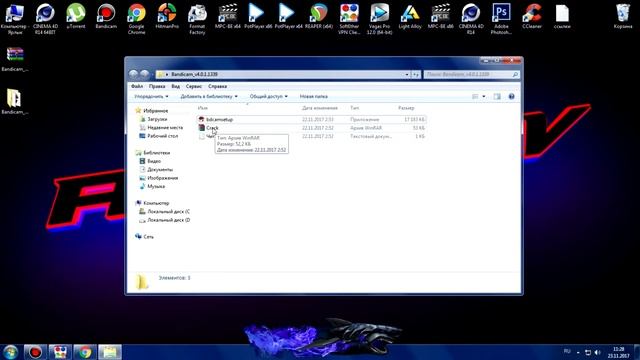Open Google Chrome desktop shortcut

[x=136, y=18]
